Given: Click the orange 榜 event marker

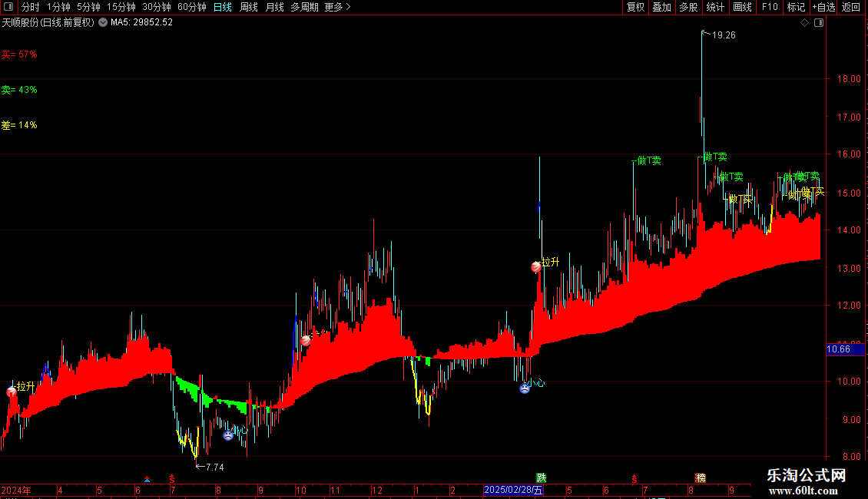Looking at the screenshot, I should pyautogui.click(x=701, y=478).
